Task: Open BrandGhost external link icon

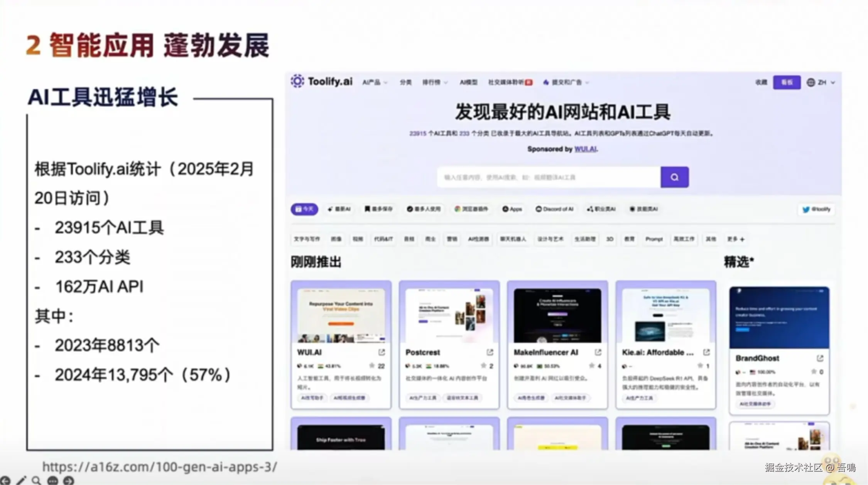Action: click(820, 359)
